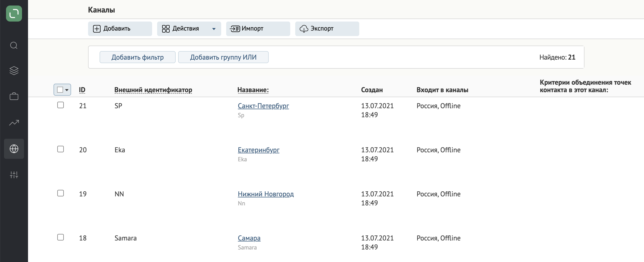Click Добавить фильтр button
Screen dimensions: 644x262
pos(138,57)
